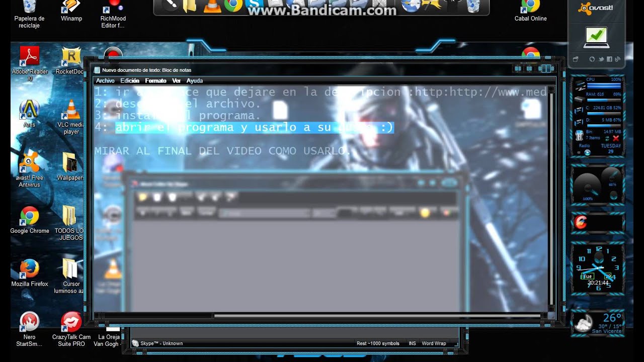
Task: Click the recycle bin in the top dock
Action: (473, 6)
